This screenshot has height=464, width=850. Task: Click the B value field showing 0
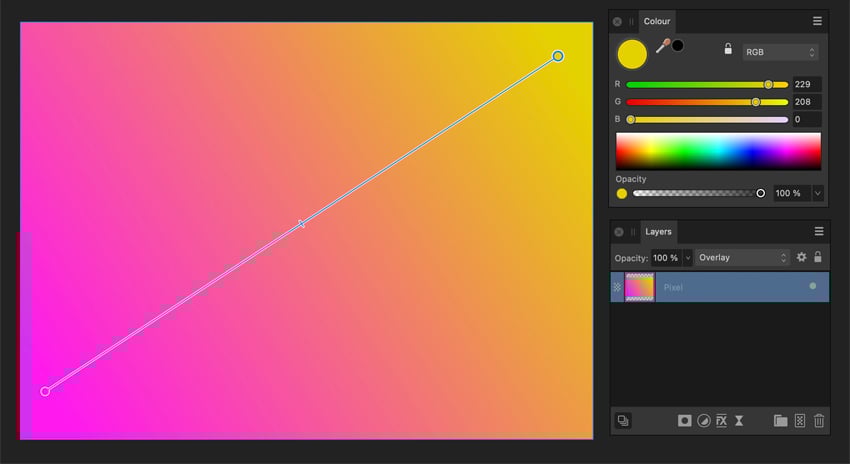[807, 119]
